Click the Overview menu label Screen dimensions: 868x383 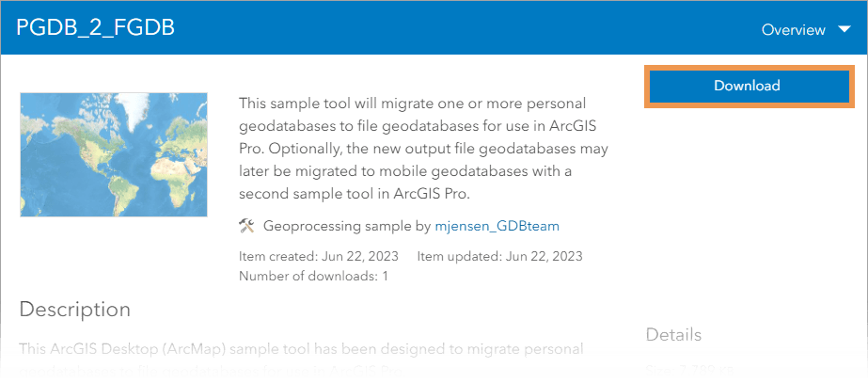pyautogui.click(x=793, y=30)
